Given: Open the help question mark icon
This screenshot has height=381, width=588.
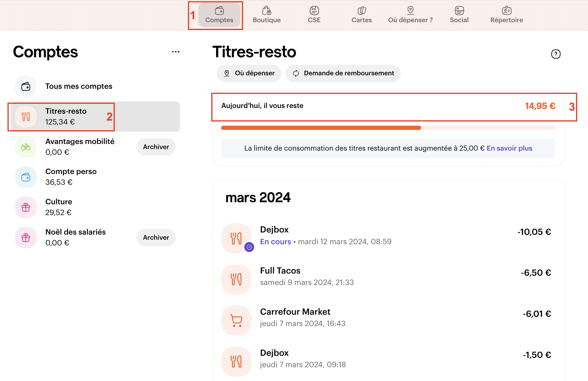Looking at the screenshot, I should tap(556, 54).
